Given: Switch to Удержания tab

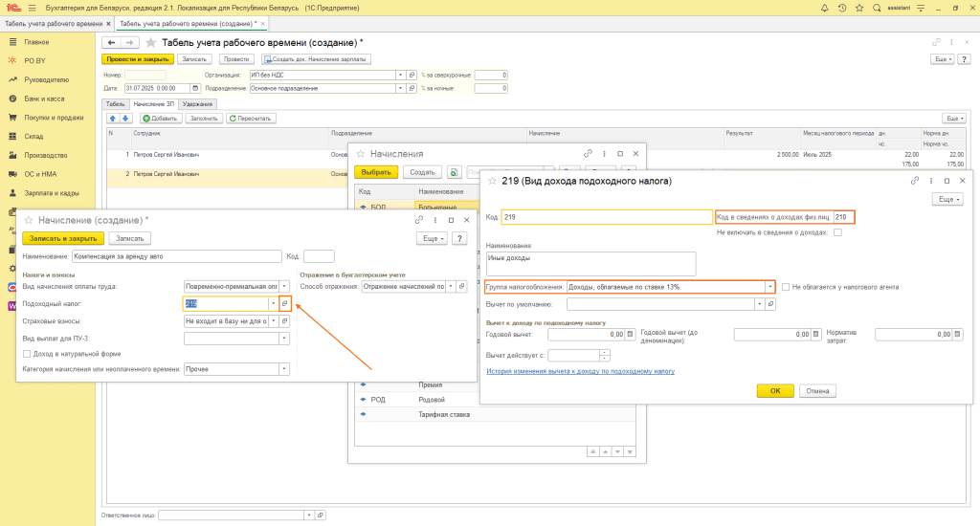Looking at the screenshot, I should pyautogui.click(x=197, y=104).
